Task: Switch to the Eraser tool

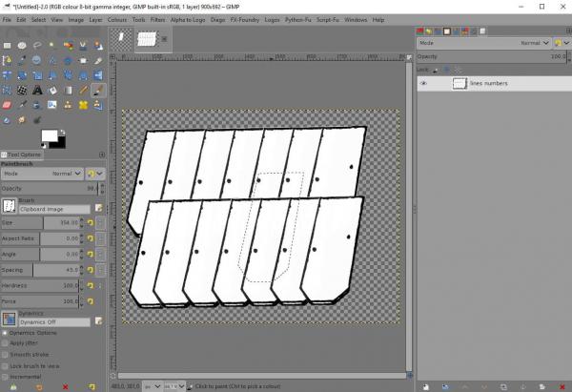Action: tap(7, 105)
